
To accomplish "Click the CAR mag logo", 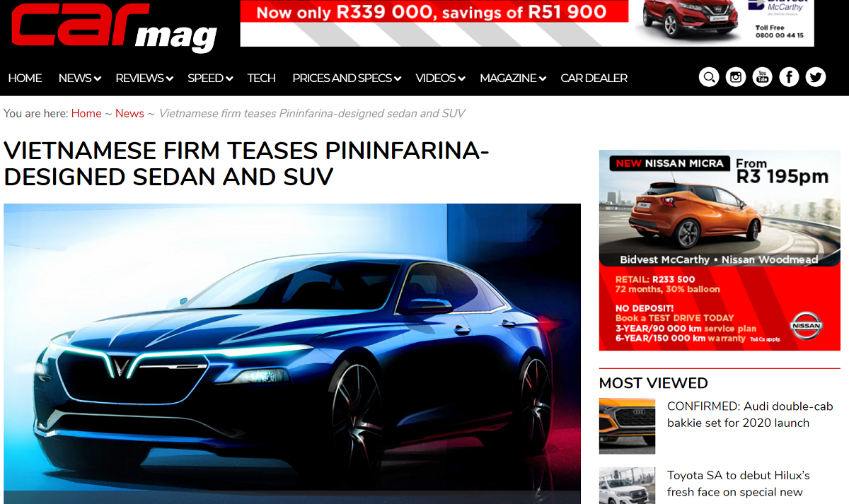I will (115, 27).
